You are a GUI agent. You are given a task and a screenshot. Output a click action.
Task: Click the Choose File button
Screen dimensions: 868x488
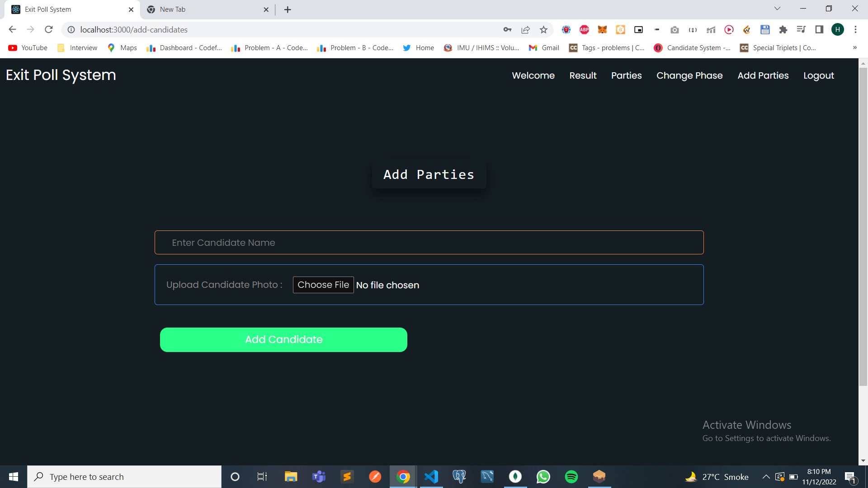[x=323, y=285]
